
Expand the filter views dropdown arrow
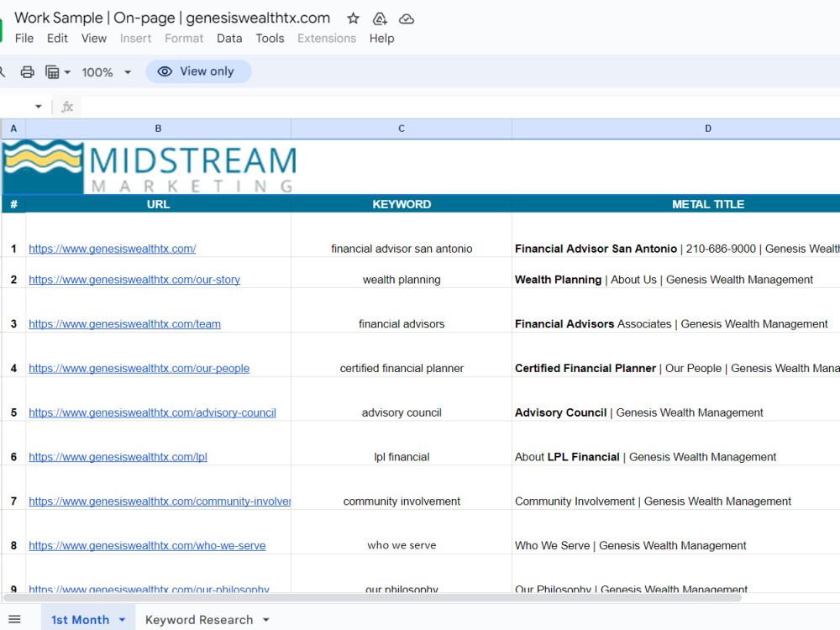[x=67, y=71]
